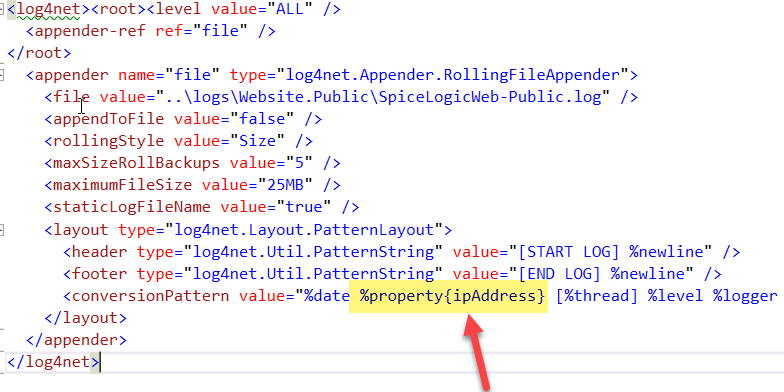Viewport: 784px width, 392px height.
Task: Click the appender-ref ref="file" line
Action: (151, 31)
